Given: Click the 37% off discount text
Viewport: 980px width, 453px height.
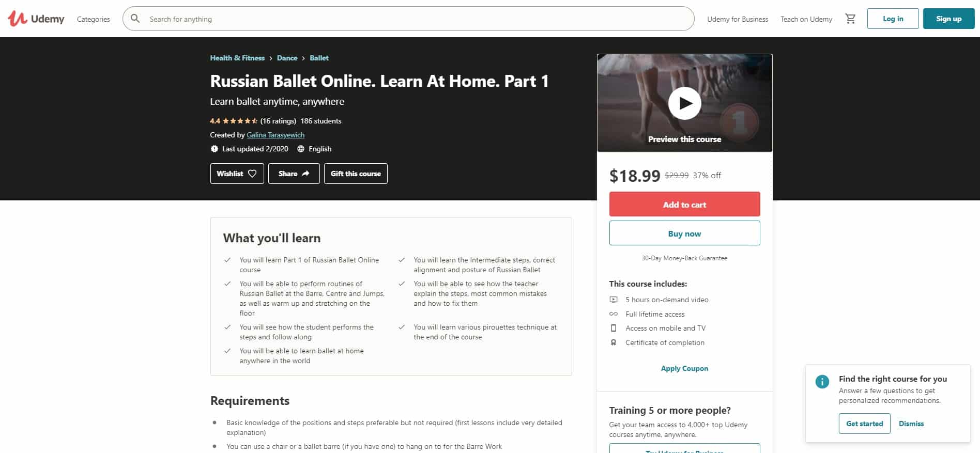Looking at the screenshot, I should 707,176.
